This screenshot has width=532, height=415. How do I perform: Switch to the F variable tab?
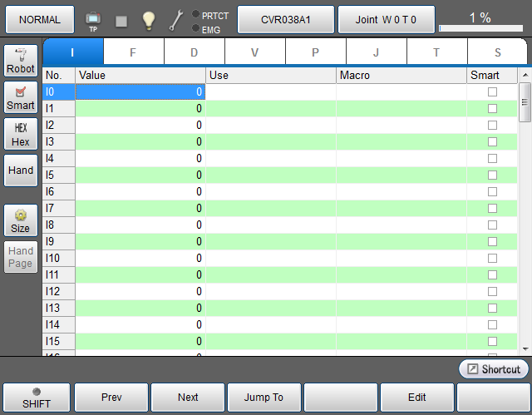133,52
